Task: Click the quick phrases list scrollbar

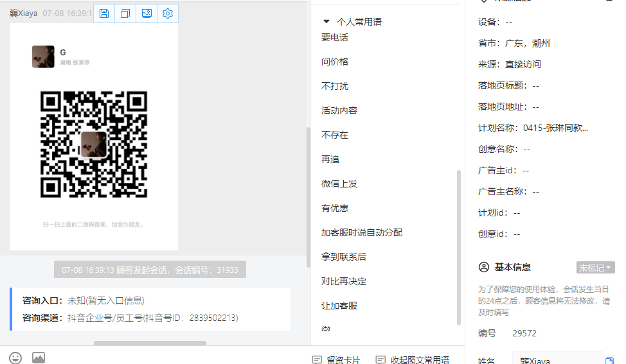Action: click(459, 248)
